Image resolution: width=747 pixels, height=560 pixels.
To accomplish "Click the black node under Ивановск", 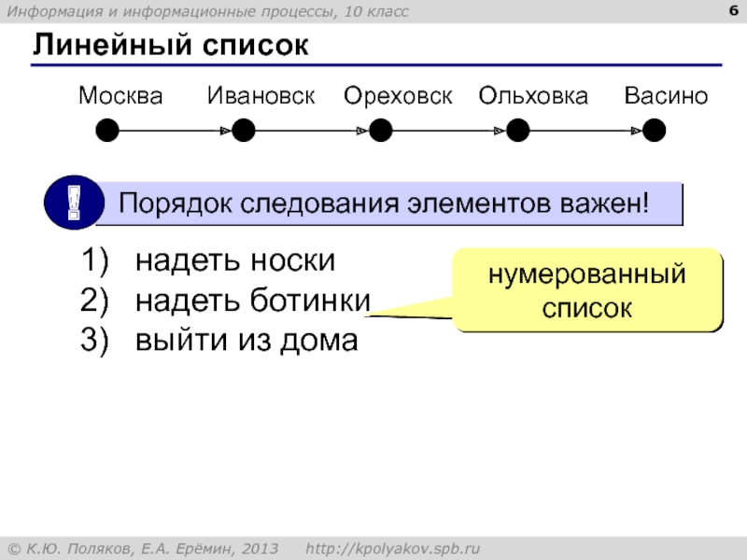I will click(x=244, y=131).
